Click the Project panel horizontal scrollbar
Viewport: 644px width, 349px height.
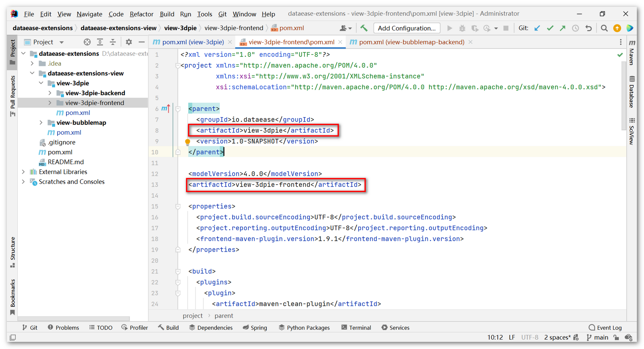tap(73, 318)
